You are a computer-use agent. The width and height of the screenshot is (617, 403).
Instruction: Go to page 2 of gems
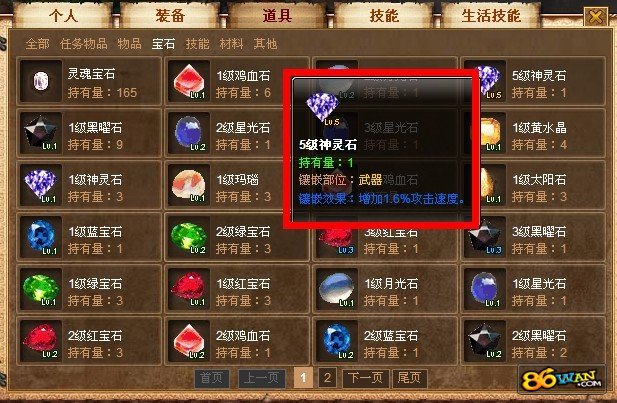(327, 378)
